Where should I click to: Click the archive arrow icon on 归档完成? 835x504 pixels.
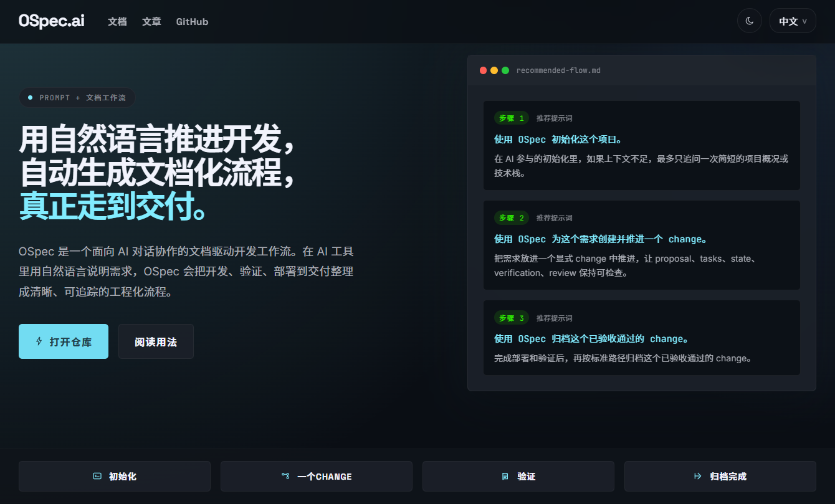(697, 476)
